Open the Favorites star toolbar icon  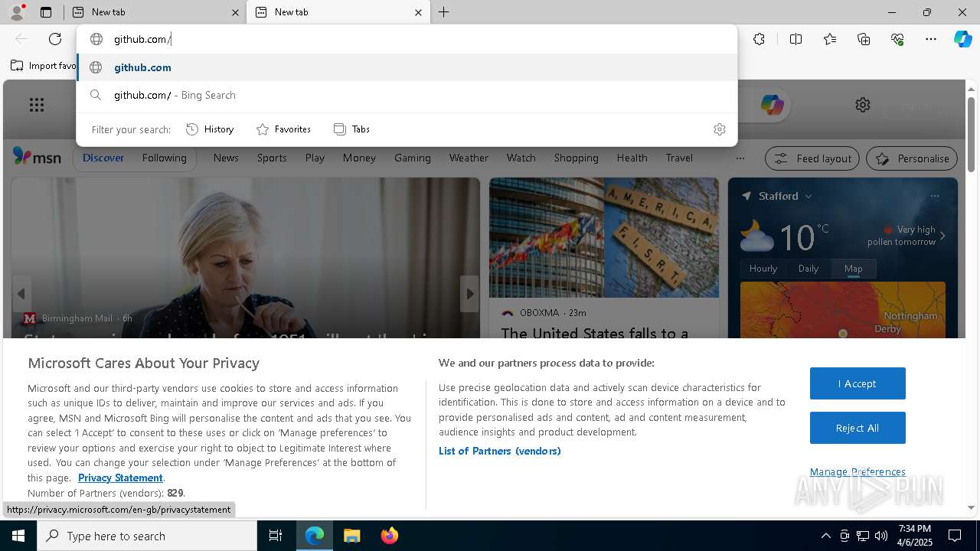pos(830,39)
